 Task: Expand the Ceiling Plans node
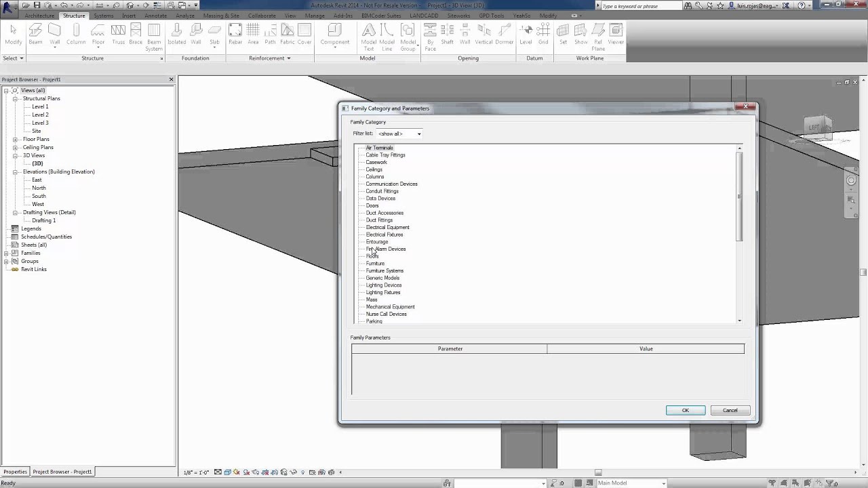pyautogui.click(x=15, y=147)
